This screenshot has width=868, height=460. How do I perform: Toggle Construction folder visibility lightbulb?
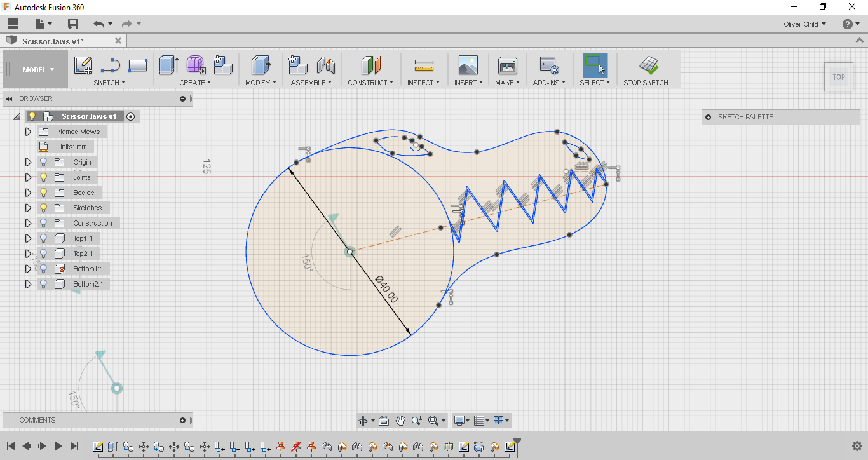point(43,223)
